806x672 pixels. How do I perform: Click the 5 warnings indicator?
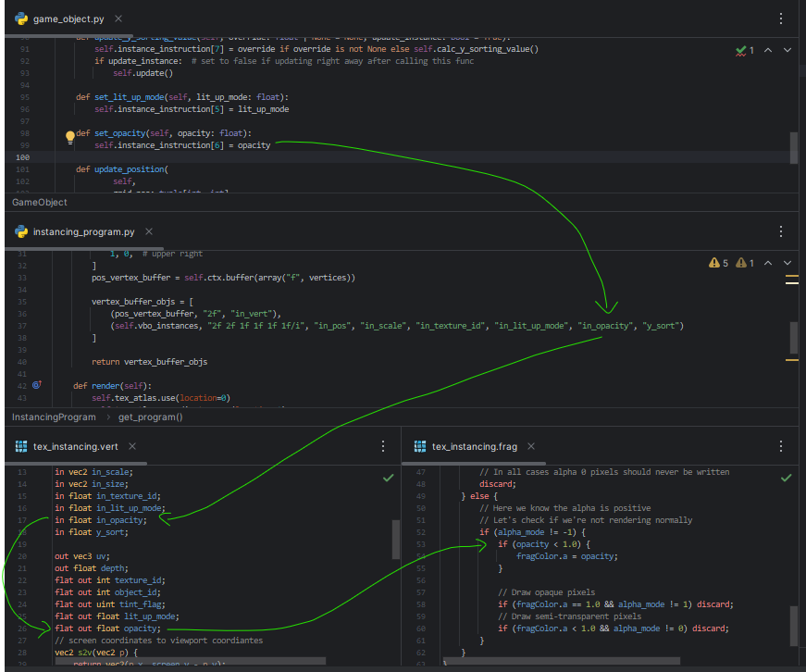pos(718,263)
